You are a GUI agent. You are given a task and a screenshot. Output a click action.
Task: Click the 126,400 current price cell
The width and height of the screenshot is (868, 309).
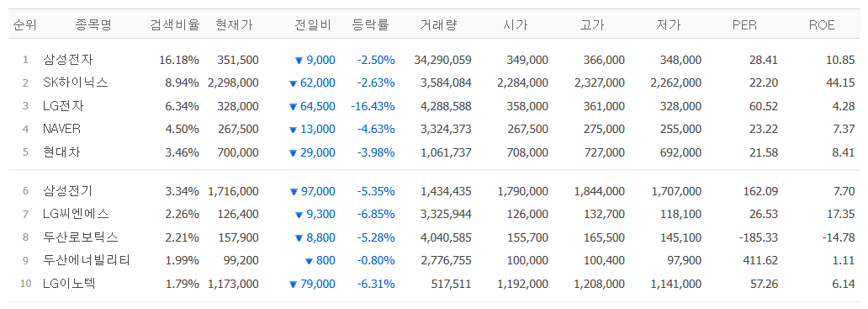(239, 215)
